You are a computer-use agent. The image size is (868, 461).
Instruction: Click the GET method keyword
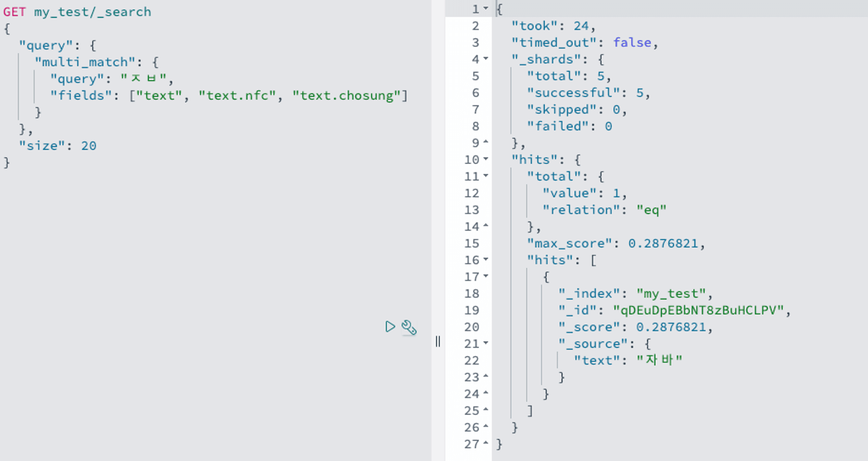(14, 12)
